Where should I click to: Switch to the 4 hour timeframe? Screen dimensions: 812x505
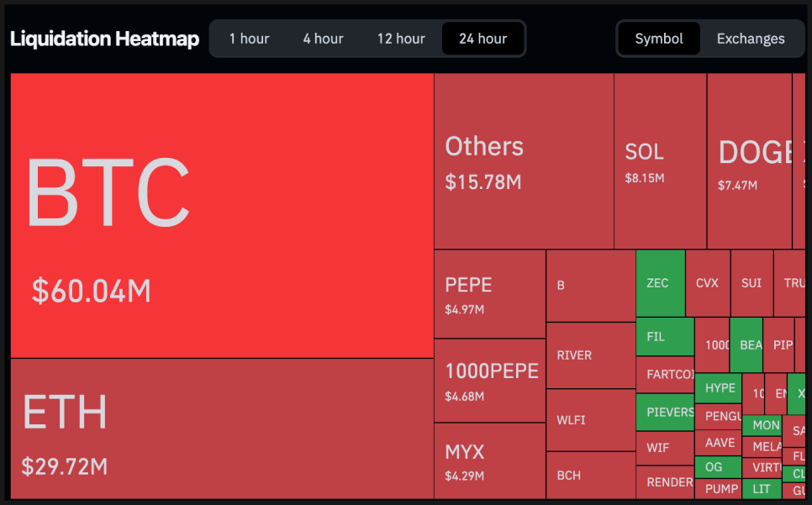click(x=323, y=39)
